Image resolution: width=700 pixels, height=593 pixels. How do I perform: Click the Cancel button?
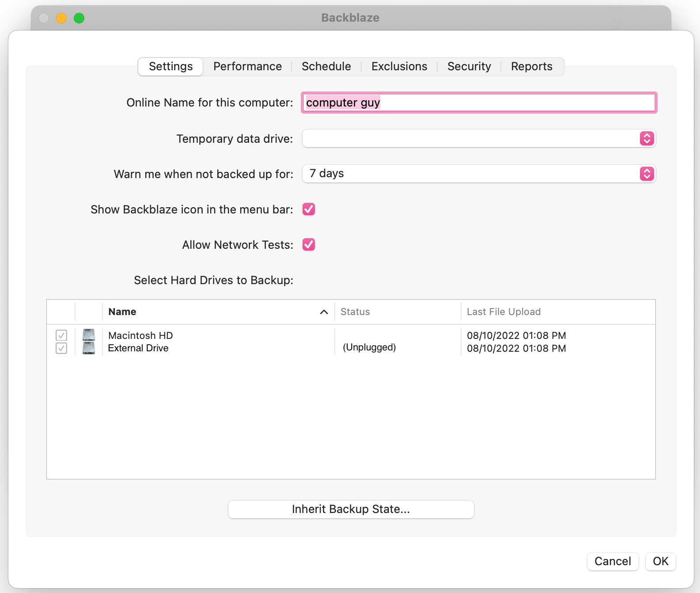613,561
